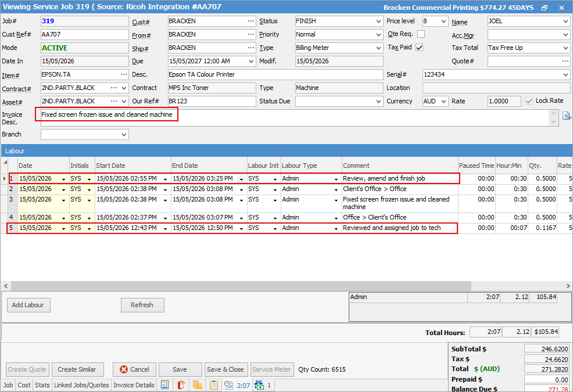Open the clock timer tab showing 2:07

click(238, 385)
